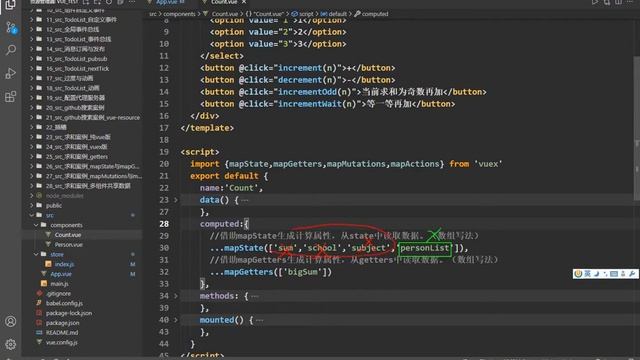Open package.json file
The height and width of the screenshot is (360, 640).
point(62,323)
